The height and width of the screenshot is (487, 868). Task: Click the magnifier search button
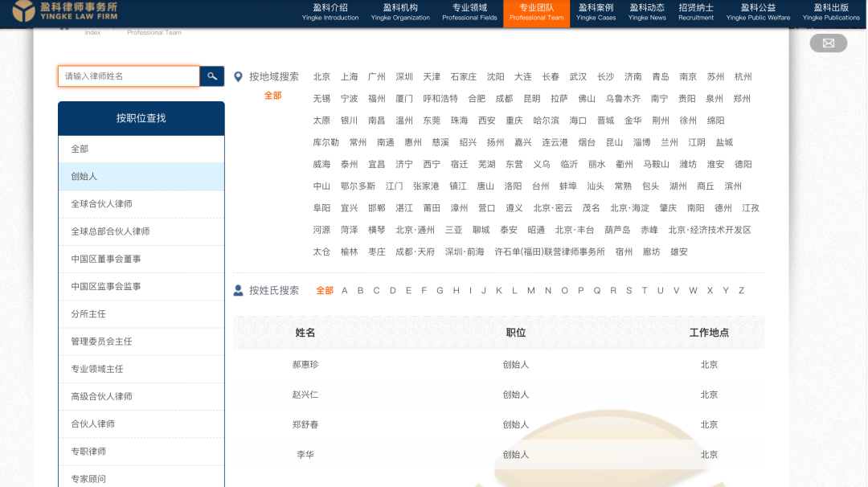212,76
